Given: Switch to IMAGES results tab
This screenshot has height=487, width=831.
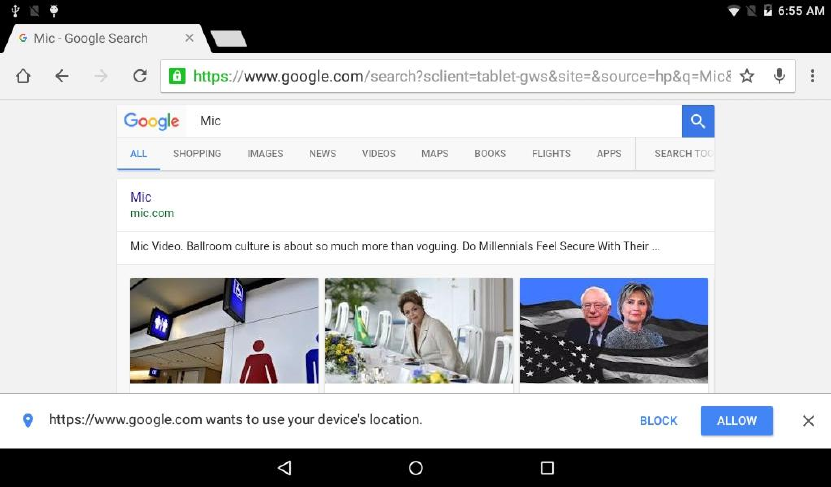Looking at the screenshot, I should (265, 154).
